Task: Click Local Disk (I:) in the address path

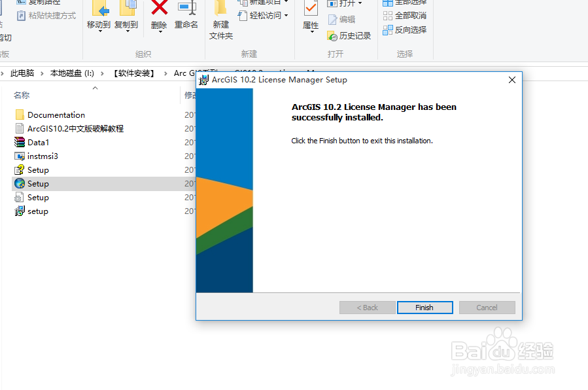Action: coord(72,73)
